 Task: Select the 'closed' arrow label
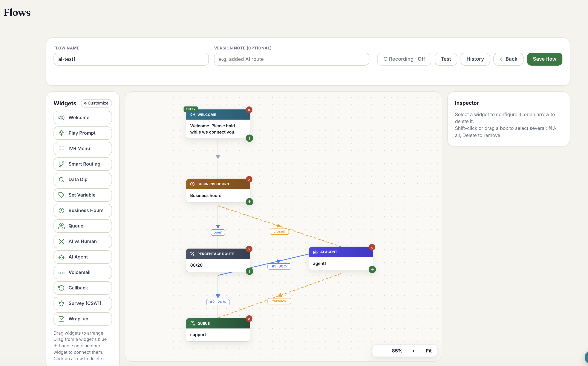point(279,232)
